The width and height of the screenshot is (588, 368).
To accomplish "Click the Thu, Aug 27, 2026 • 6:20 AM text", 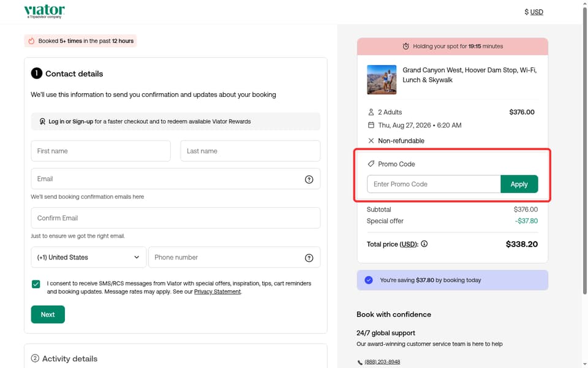I will [420, 125].
